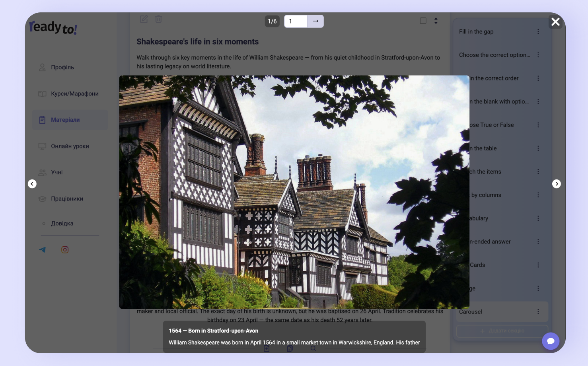Open the Telegram link icon

pos(43,250)
